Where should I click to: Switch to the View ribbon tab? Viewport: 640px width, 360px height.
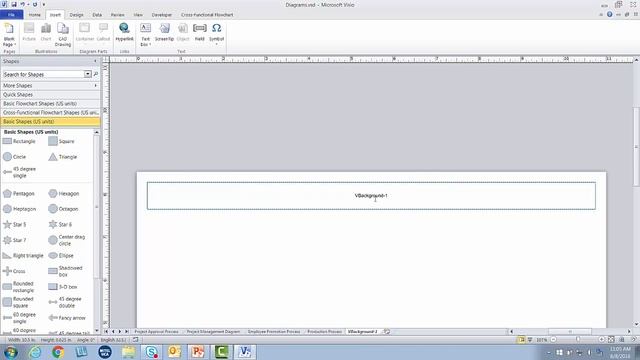[138, 15]
